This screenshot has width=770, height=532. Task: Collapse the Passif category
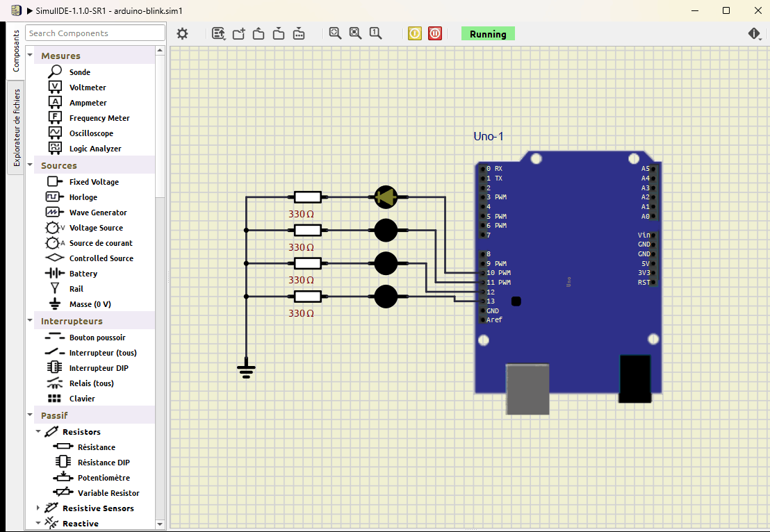click(30, 415)
